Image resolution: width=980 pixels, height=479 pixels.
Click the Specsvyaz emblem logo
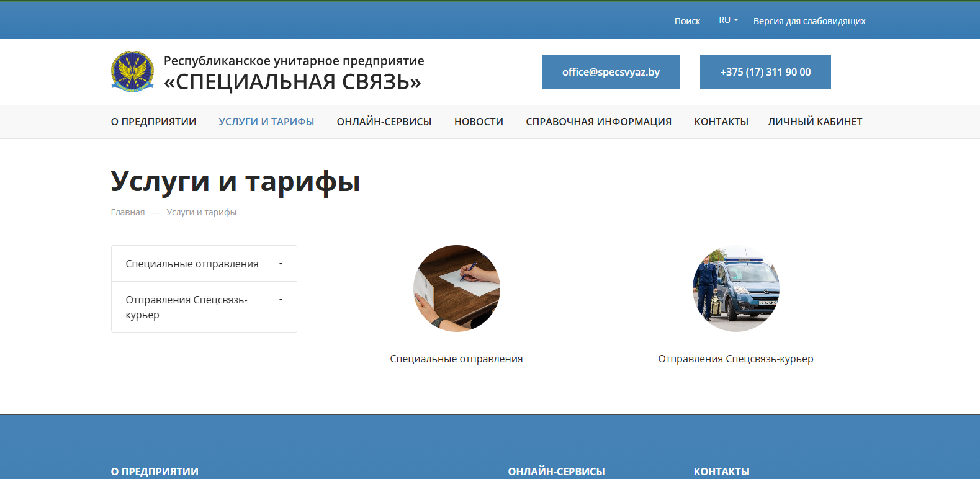click(132, 72)
